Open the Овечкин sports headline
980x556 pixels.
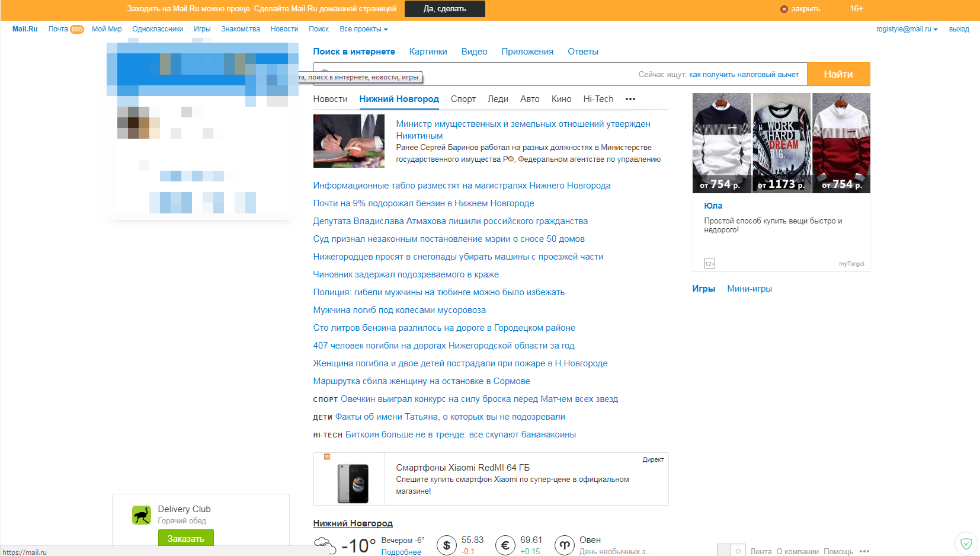(479, 399)
